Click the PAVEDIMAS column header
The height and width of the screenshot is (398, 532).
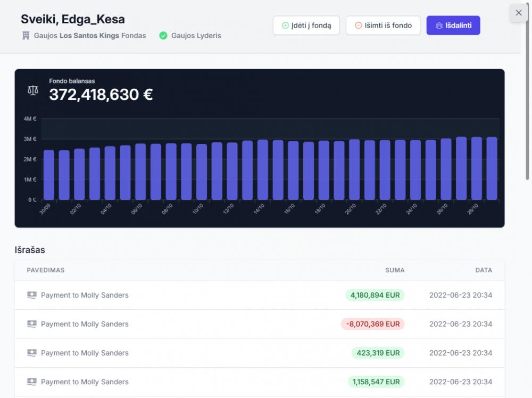(x=45, y=270)
